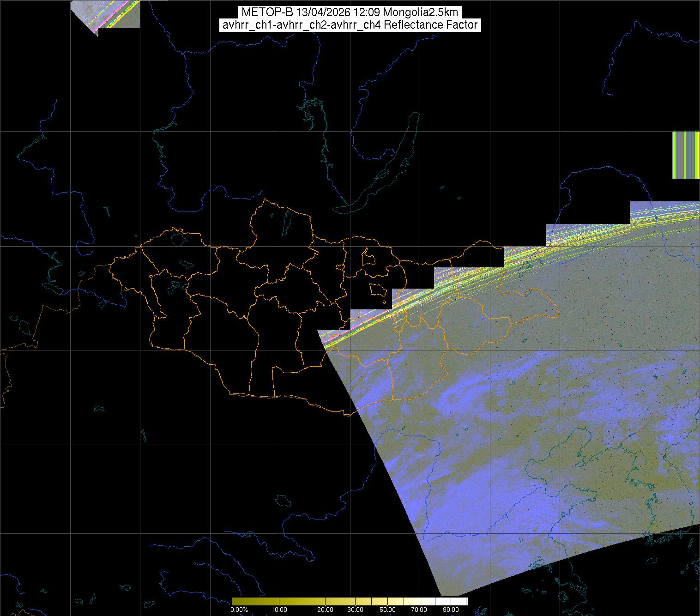Click the 50.00 mark on color scale
The height and width of the screenshot is (616, 700).
388,610
